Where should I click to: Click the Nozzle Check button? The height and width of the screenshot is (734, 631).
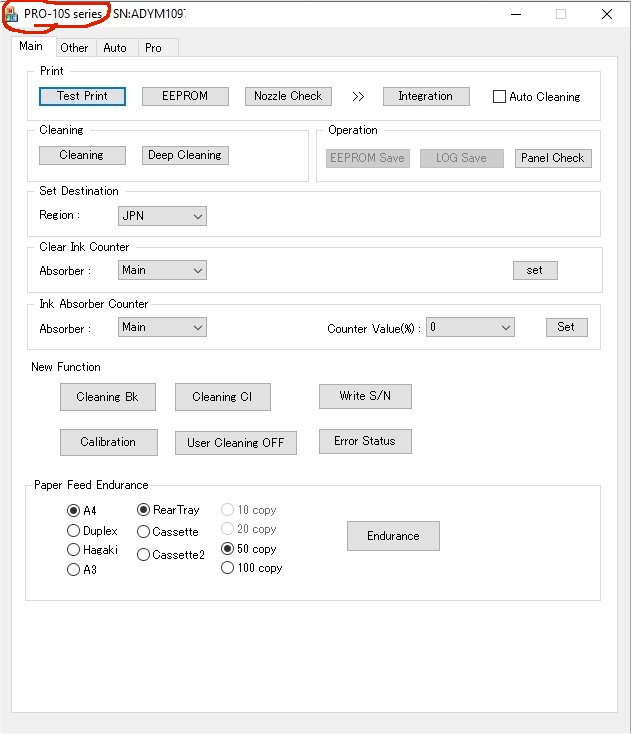click(x=288, y=96)
